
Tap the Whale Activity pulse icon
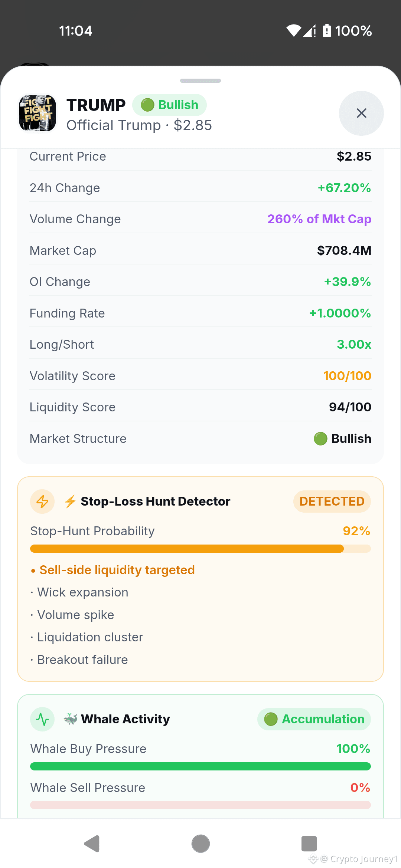pos(42,719)
